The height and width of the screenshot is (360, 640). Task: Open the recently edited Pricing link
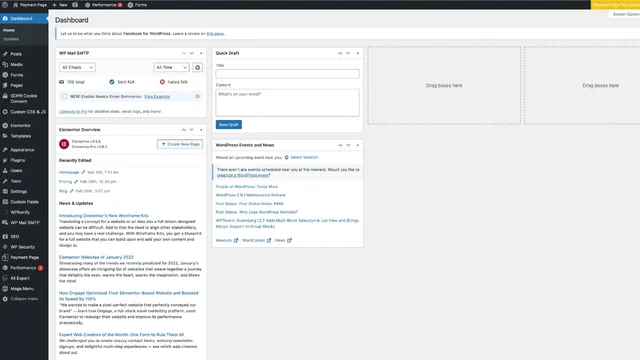[x=65, y=182]
